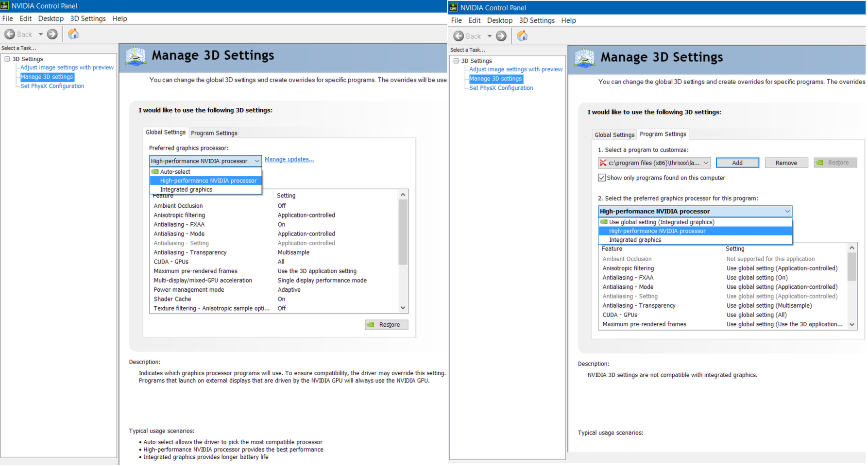Select Adjust image settings with preview, left window

[67, 67]
